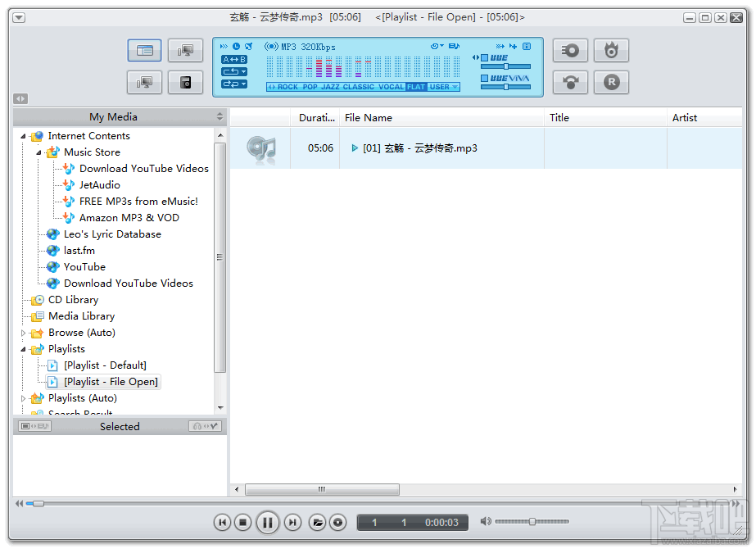Open last.fm in the tree
Screen dimensions: 756x549
pos(79,251)
